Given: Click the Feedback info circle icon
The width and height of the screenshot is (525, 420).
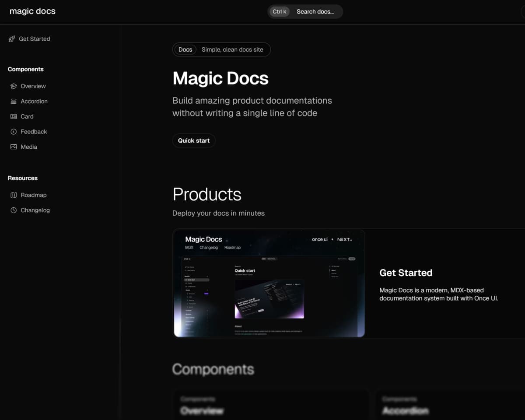Looking at the screenshot, I should click(14, 132).
